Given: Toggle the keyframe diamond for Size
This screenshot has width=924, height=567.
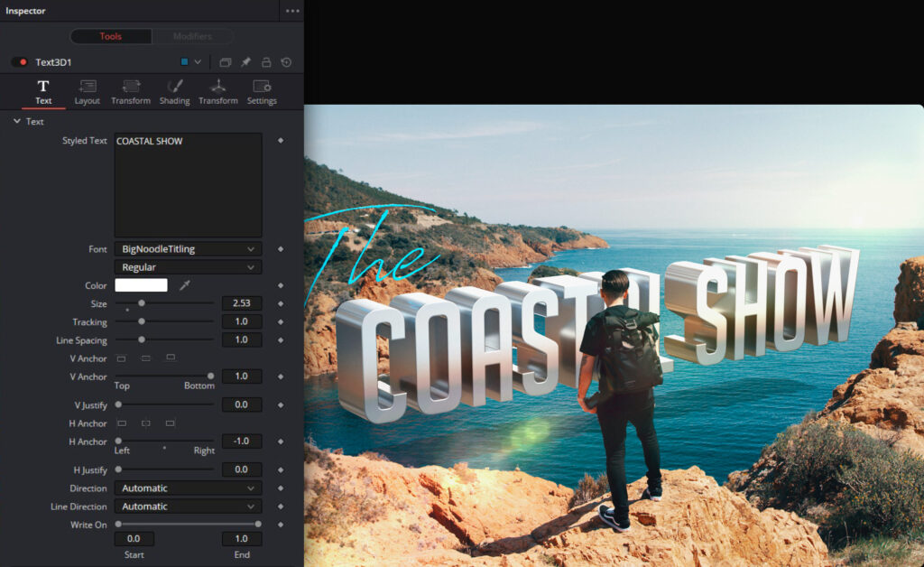Looking at the screenshot, I should tap(281, 303).
